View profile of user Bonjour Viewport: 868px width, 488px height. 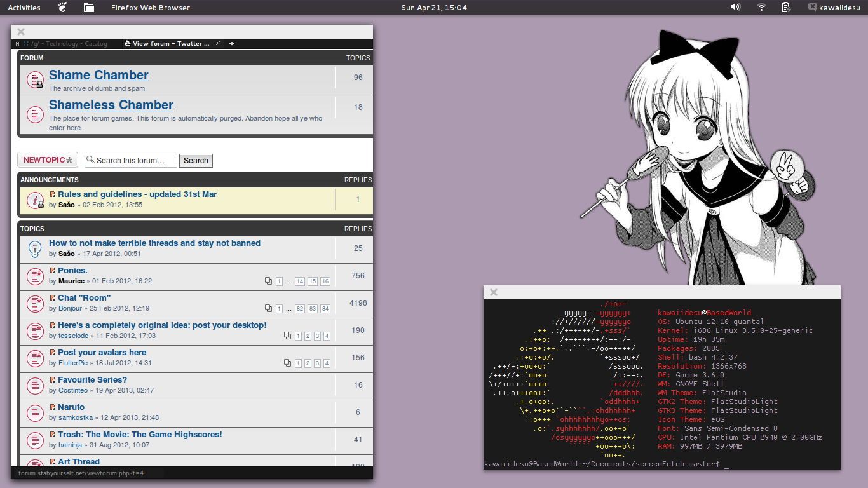coord(70,309)
